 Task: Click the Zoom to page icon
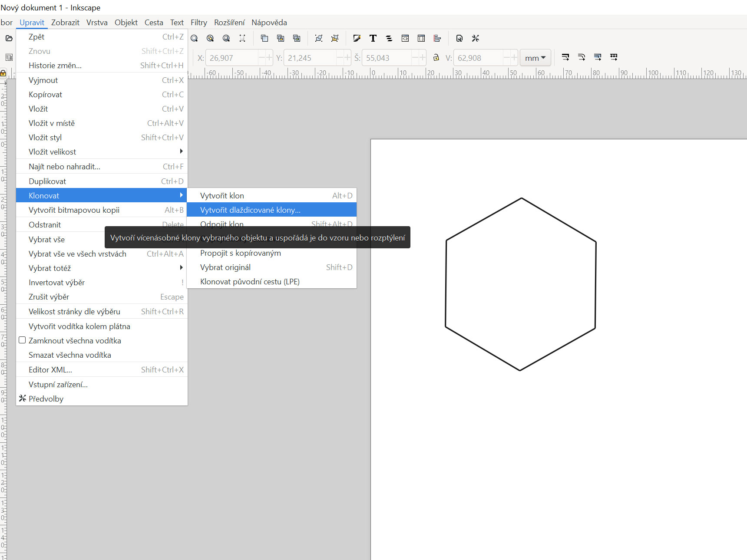point(226,38)
